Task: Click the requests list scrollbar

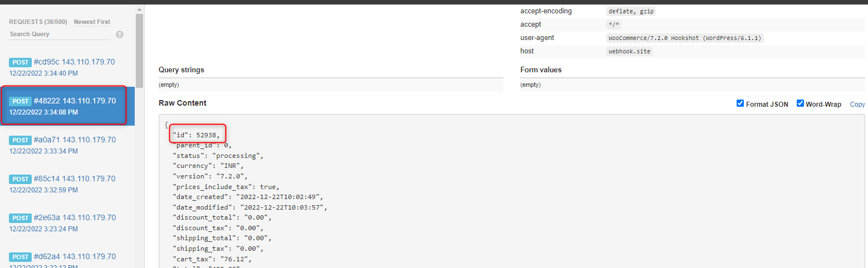Action: click(x=139, y=50)
